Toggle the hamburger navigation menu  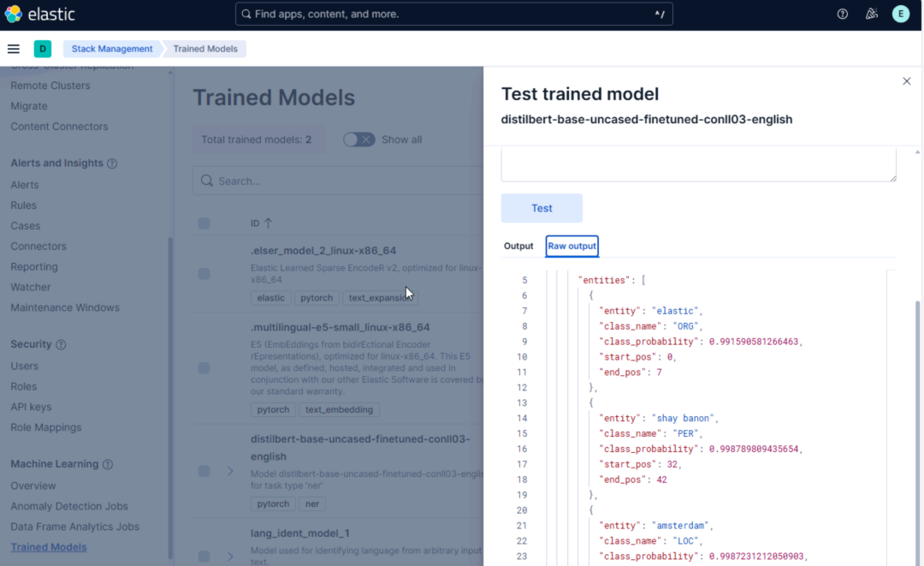click(14, 49)
